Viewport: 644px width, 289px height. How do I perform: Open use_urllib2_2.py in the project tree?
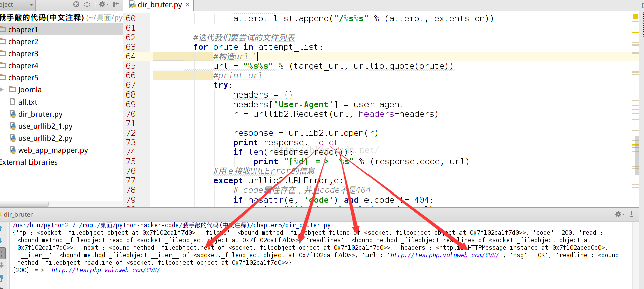(x=45, y=138)
